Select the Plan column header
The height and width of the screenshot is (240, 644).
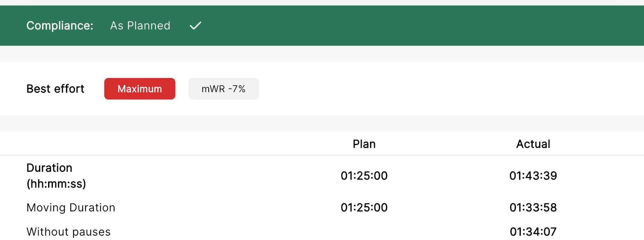tap(364, 144)
